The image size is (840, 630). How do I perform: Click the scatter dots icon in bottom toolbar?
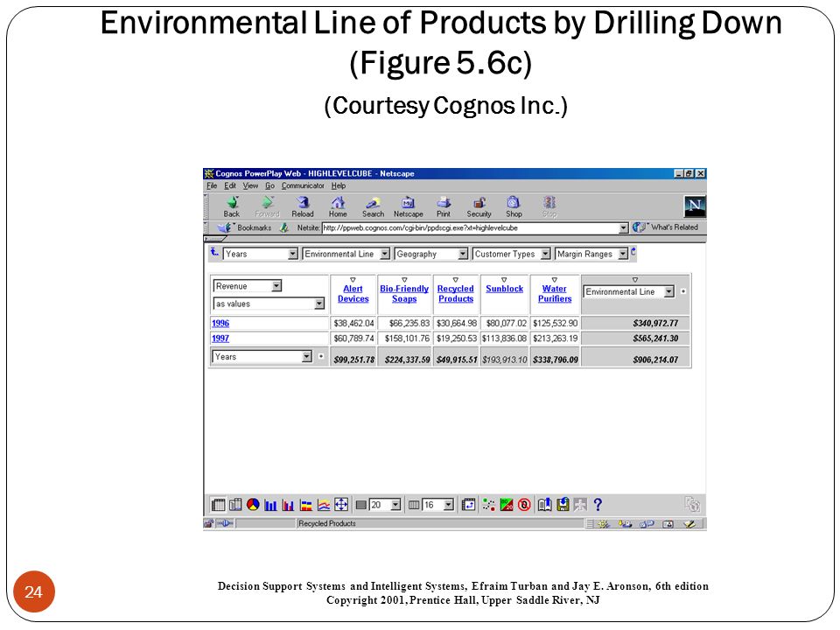(x=488, y=505)
